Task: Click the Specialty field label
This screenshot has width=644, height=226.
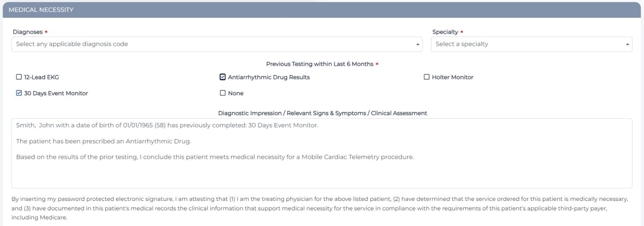Action: (x=445, y=32)
